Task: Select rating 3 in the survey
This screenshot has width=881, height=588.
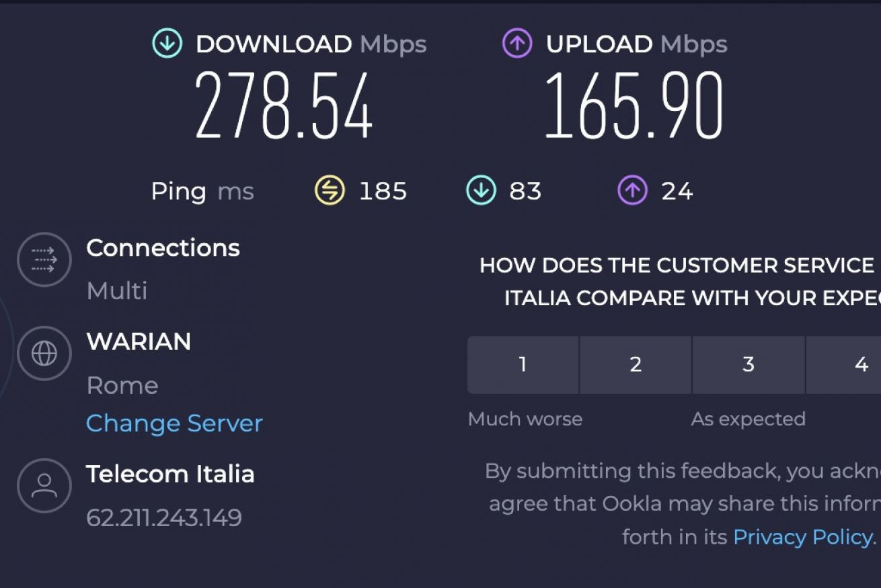Action: [749, 365]
